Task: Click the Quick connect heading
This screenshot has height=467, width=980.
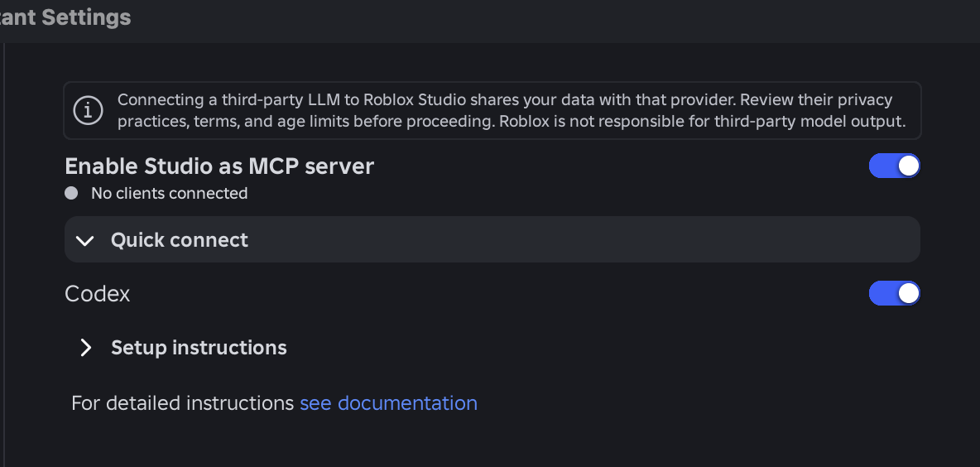Action: tap(180, 240)
